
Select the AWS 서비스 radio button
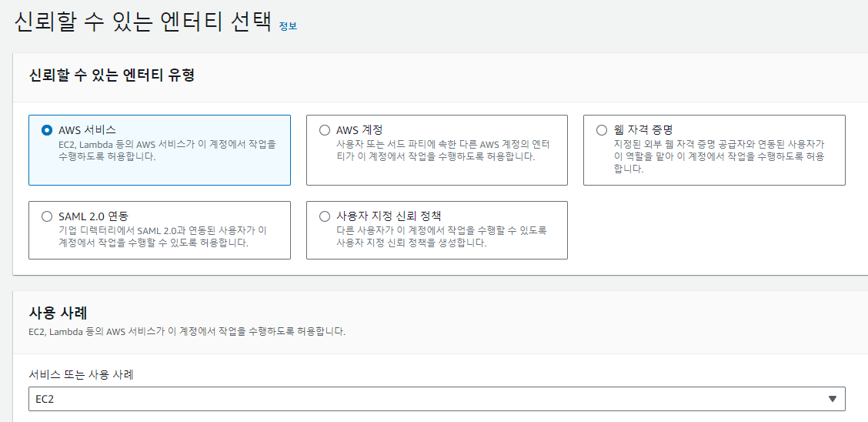tap(47, 130)
